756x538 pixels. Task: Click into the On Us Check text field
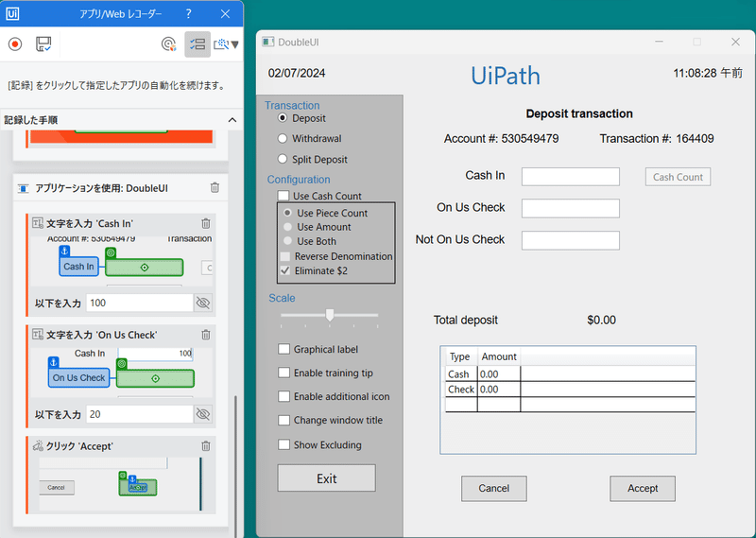[571, 208]
